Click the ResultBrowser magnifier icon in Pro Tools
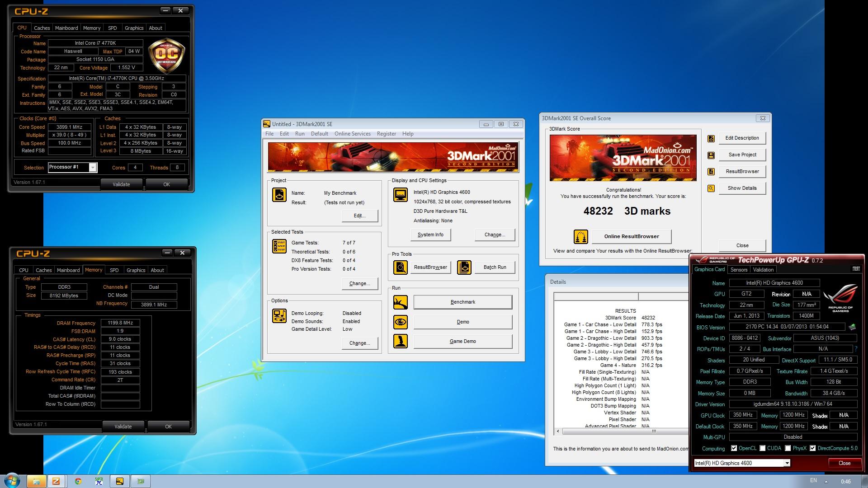Image resolution: width=868 pixels, height=488 pixels. pyautogui.click(x=401, y=267)
